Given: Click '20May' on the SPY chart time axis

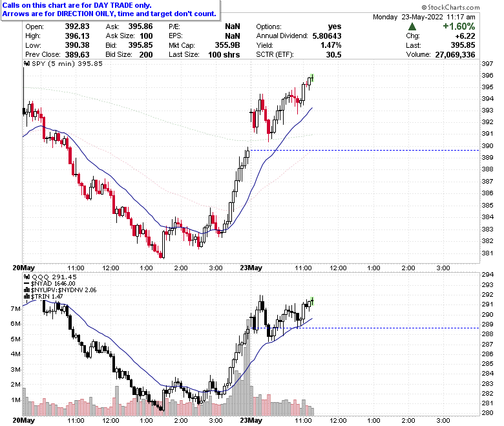Looking at the screenshot, I should tap(23, 268).
